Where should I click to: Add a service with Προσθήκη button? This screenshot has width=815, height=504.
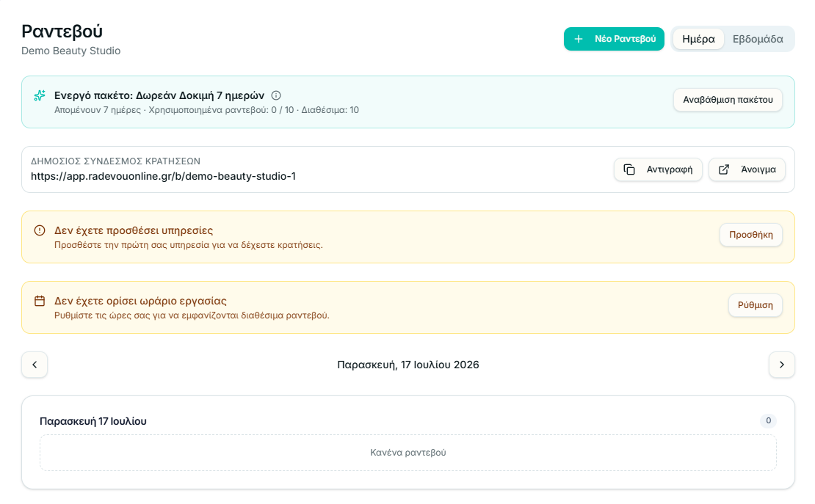click(x=750, y=235)
